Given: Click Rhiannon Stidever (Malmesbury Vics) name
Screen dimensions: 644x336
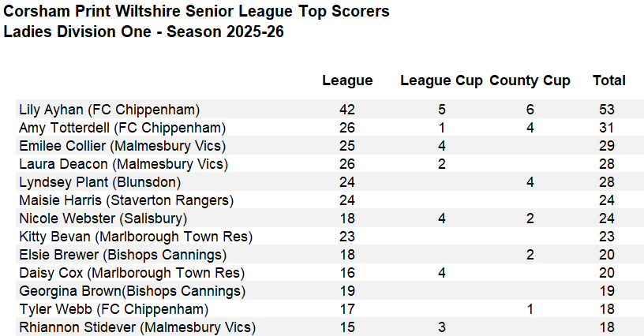Looking at the screenshot, I should click(137, 327).
